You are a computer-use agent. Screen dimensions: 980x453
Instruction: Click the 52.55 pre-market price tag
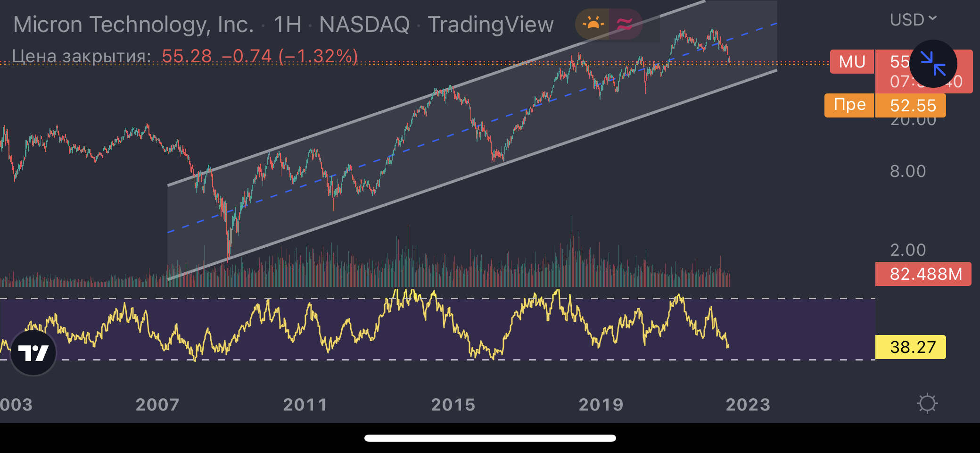coord(911,105)
